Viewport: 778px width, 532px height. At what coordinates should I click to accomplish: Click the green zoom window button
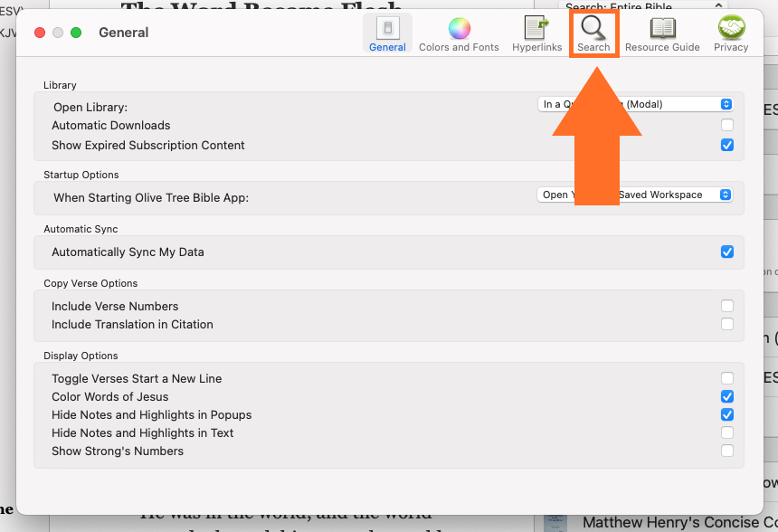tap(76, 33)
